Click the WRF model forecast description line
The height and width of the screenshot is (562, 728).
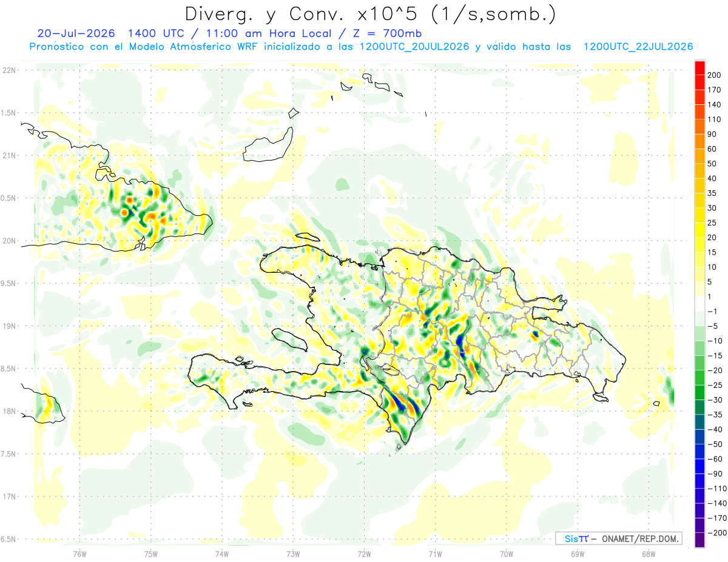(x=361, y=47)
